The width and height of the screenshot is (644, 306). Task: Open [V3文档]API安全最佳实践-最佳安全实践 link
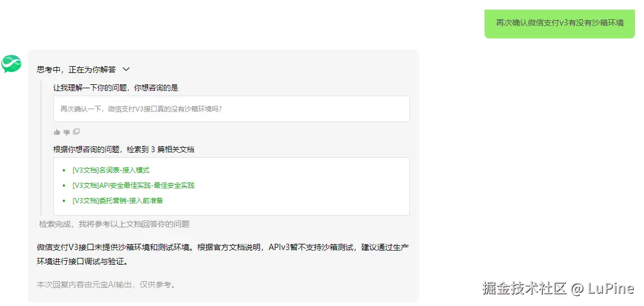[133, 186]
